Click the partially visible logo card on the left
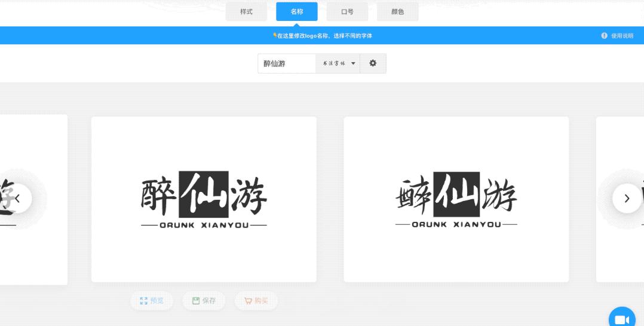644x326 pixels. (x=33, y=200)
